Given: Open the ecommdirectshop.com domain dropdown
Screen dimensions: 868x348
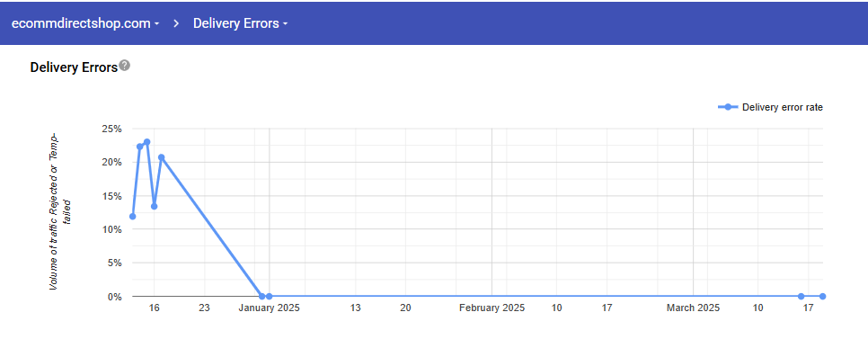Looking at the screenshot, I should pos(85,23).
